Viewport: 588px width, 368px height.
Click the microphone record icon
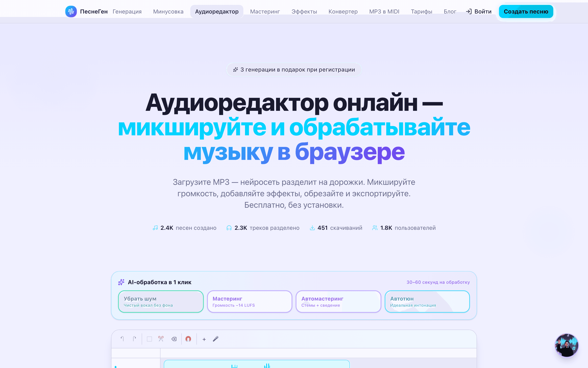click(216, 339)
